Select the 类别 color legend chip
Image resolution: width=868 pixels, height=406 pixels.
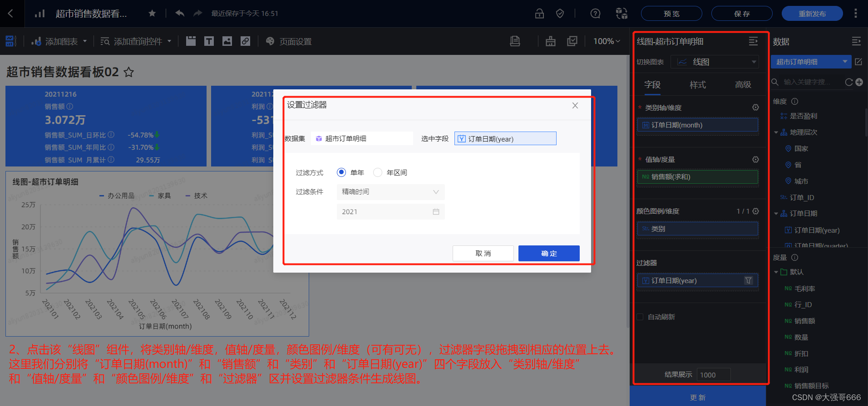coord(698,229)
